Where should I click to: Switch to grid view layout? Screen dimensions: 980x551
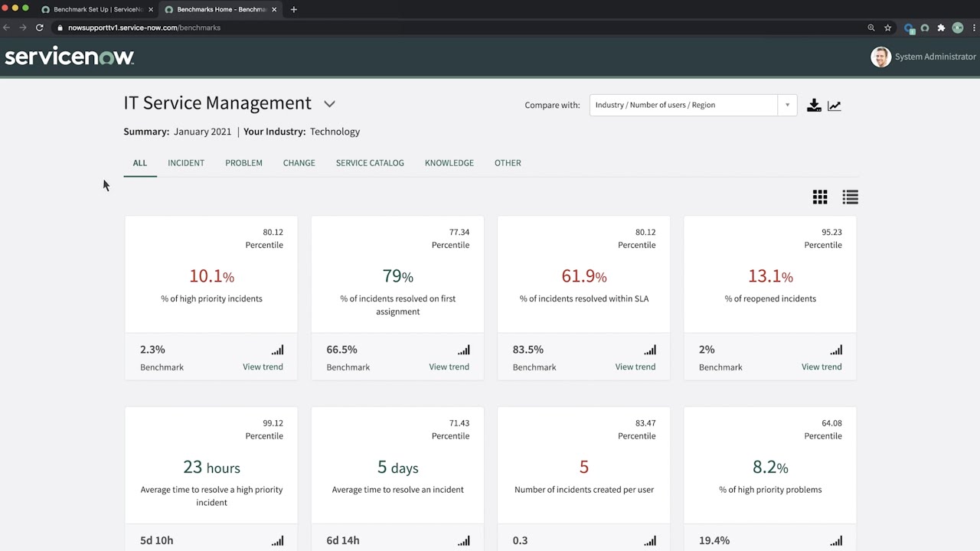(x=820, y=197)
